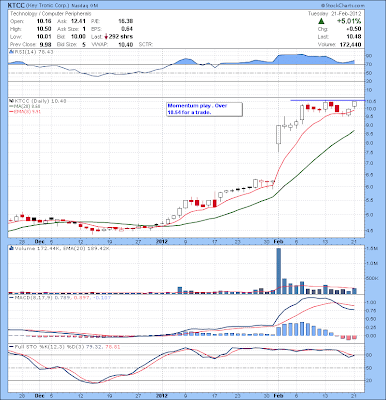
Task: Click the RSI(14) legend label
Action: coord(33,52)
